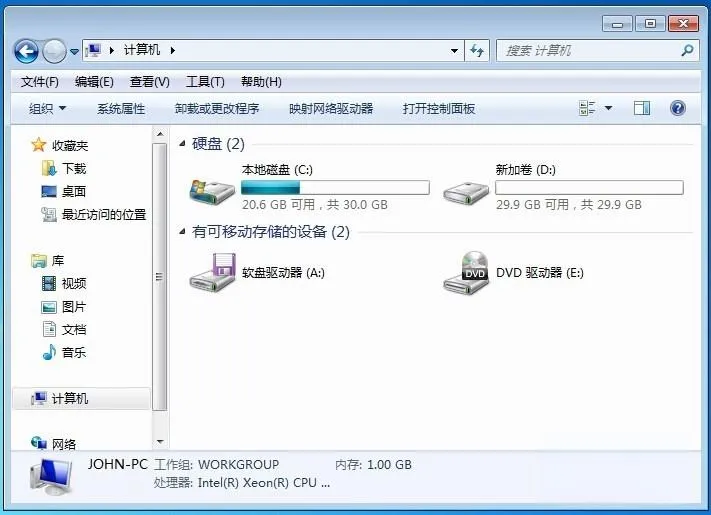Screen dimensions: 711x515
Task: Select the DVD drive (E:) icon
Action: point(466,272)
